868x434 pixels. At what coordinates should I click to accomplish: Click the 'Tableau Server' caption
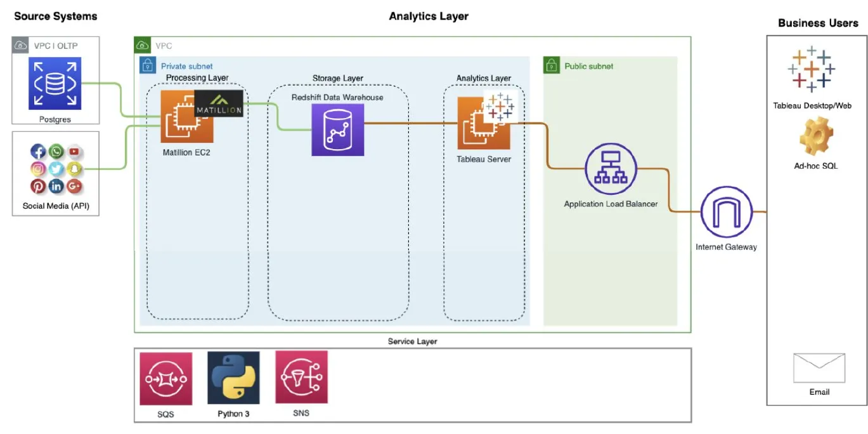click(484, 159)
